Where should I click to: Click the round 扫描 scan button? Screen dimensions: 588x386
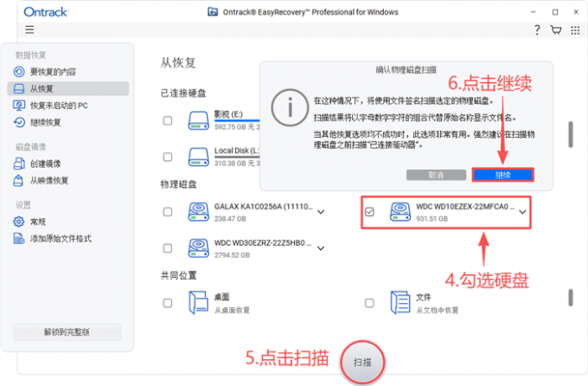coord(362,363)
